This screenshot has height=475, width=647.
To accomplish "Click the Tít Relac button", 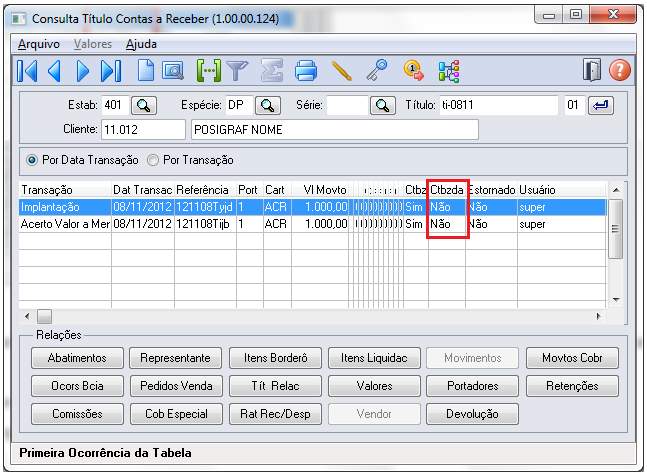I will pyautogui.click(x=275, y=386).
